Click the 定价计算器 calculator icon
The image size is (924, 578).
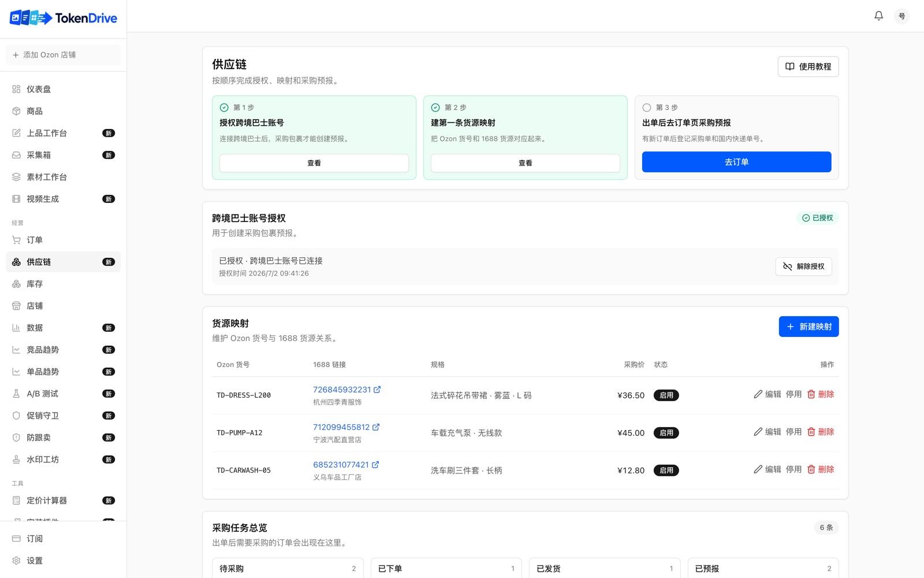16,501
